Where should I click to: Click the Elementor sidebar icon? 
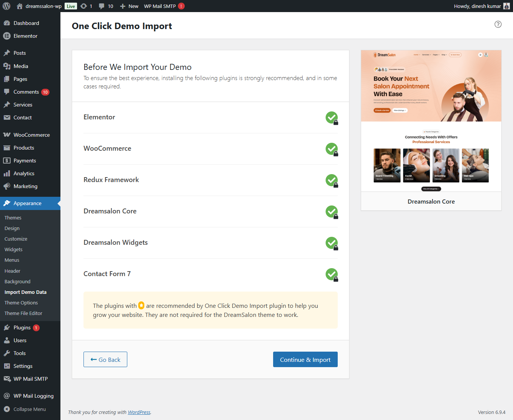[7, 36]
